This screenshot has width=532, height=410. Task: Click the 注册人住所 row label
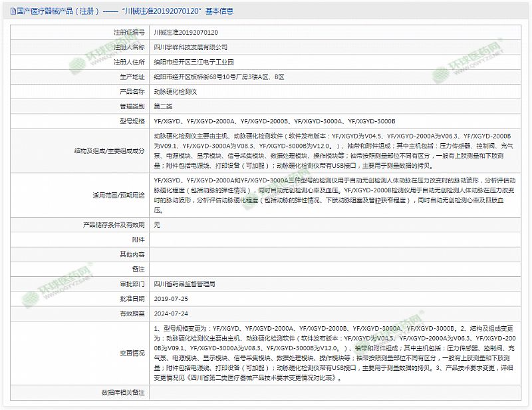click(x=129, y=62)
